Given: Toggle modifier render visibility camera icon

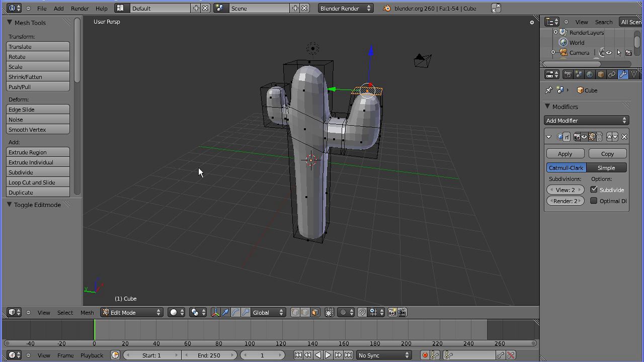Looking at the screenshot, I should pos(577,137).
